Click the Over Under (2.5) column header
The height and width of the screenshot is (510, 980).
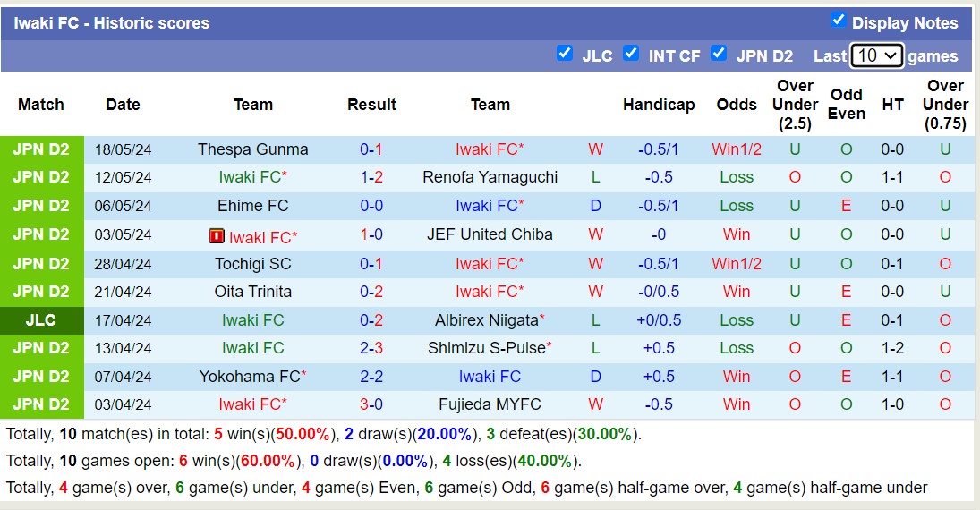click(x=795, y=105)
